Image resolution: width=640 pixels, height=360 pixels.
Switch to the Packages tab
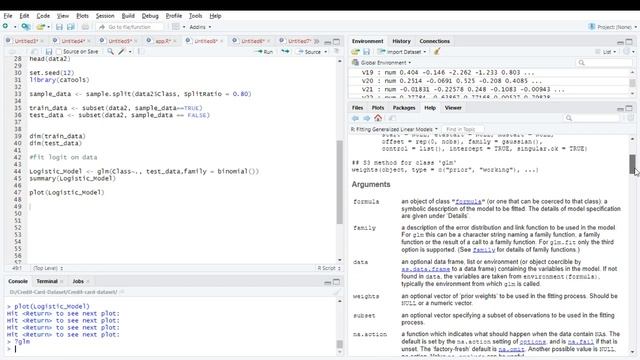404,108
